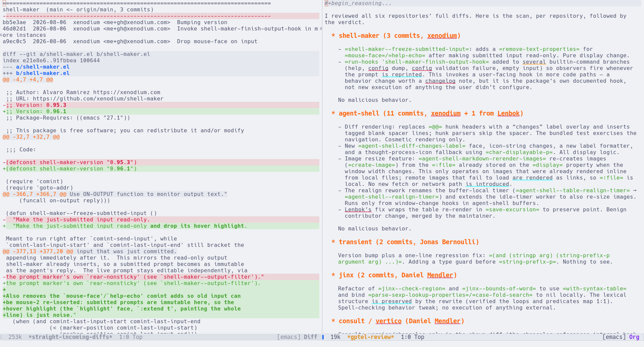Click the Diff major mode indicator
This screenshot has height=347, width=644.
tap(311, 337)
